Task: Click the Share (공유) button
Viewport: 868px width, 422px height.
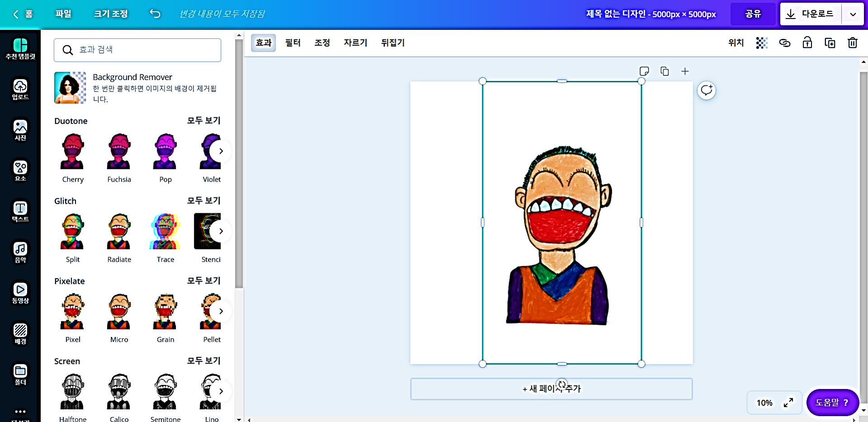Action: tap(753, 14)
